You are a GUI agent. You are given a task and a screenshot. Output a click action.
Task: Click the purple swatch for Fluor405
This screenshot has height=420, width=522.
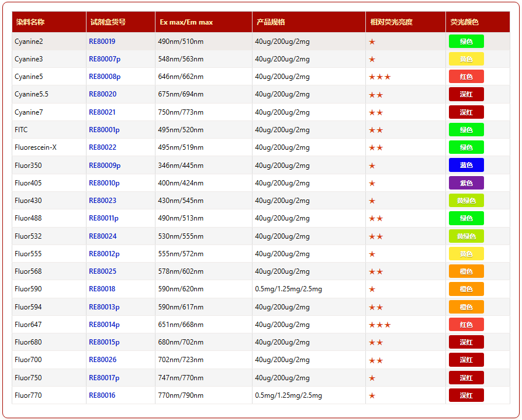(466, 183)
